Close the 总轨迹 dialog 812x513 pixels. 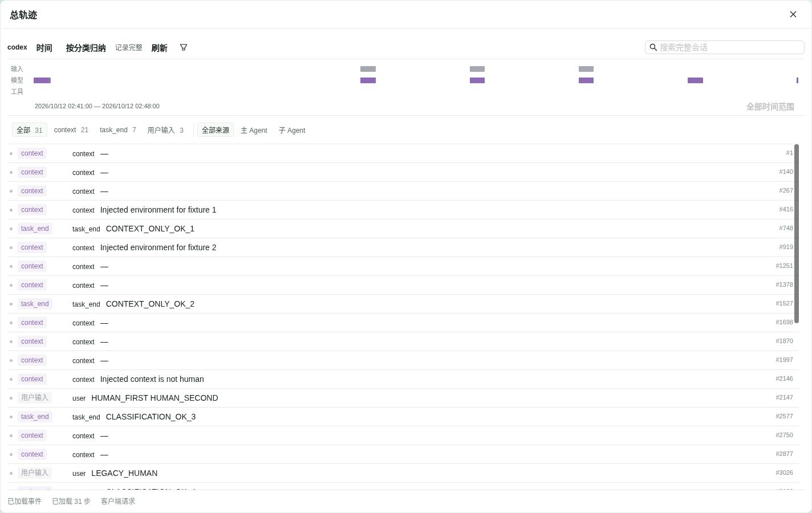pos(793,14)
